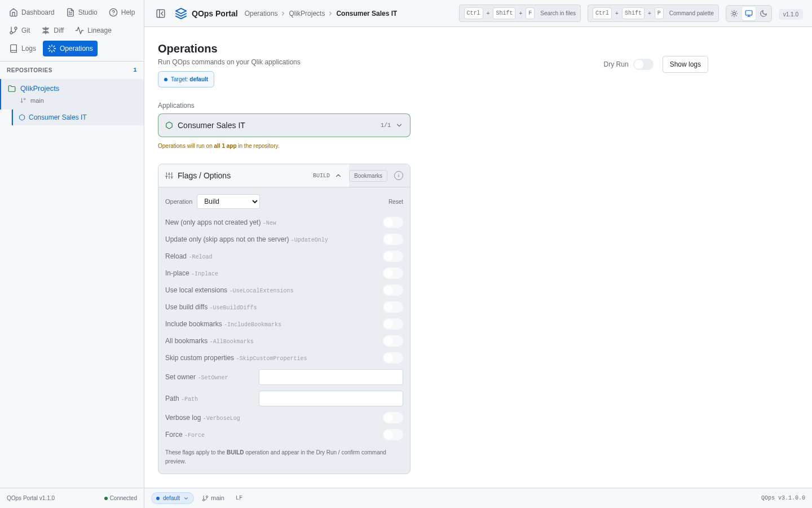Viewport: 812px width, 508px height.
Task: Click the Target: default chip
Action: coord(186,80)
